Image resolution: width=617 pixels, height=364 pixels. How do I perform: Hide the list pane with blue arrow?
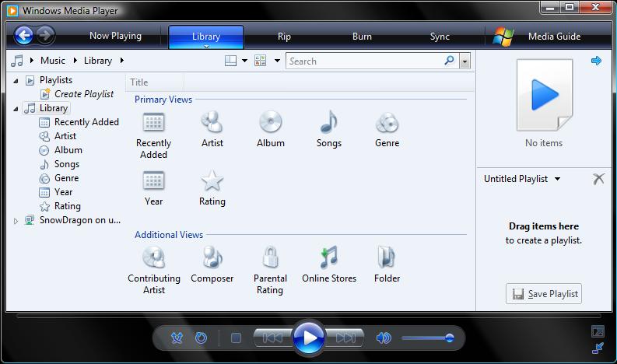pos(596,61)
